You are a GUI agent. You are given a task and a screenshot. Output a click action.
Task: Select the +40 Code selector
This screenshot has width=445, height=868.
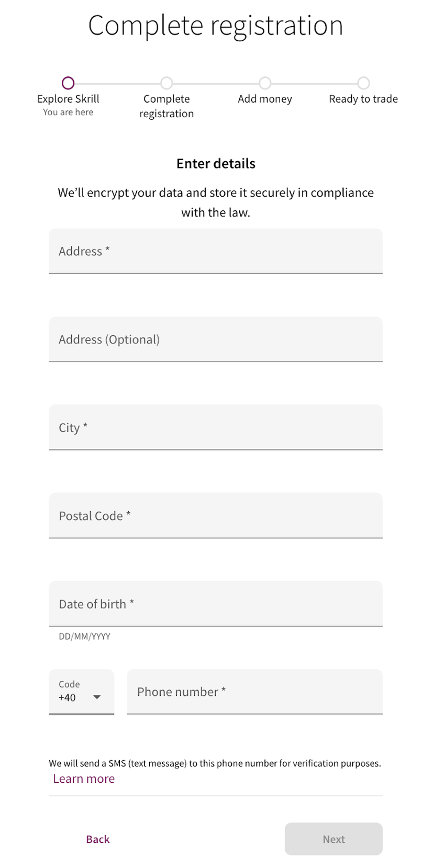[82, 692]
